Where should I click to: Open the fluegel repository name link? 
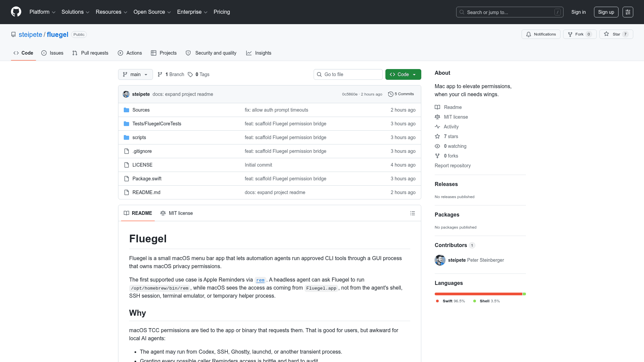pos(58,35)
